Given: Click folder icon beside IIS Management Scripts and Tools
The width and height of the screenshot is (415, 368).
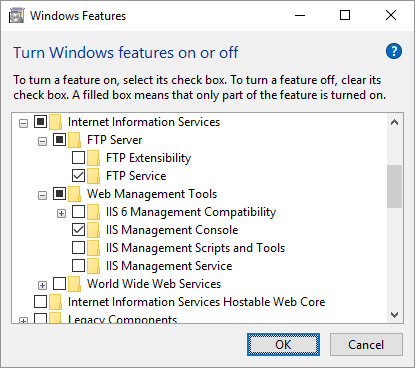Looking at the screenshot, I should (94, 248).
